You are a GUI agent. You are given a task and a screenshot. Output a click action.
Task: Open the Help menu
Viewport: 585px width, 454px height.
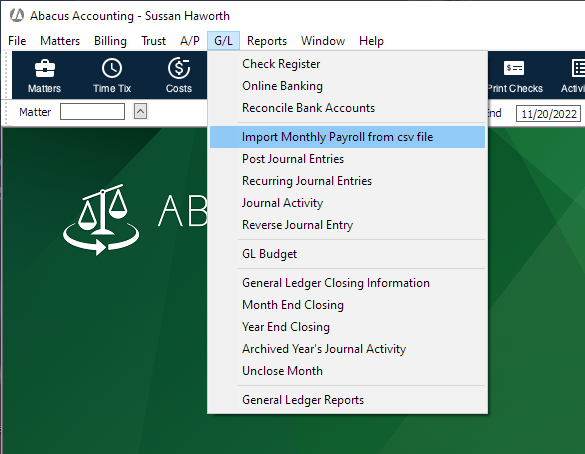tap(371, 41)
